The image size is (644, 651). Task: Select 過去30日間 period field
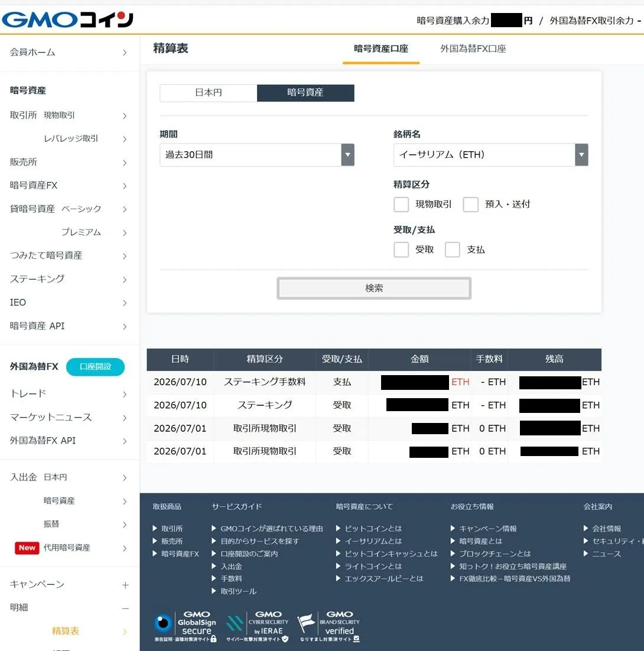257,155
